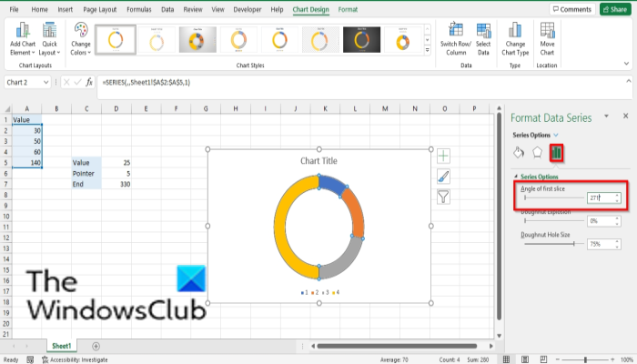The image size is (637, 364).
Task: Add a new sheet with plus icon
Action: pyautogui.click(x=96, y=346)
